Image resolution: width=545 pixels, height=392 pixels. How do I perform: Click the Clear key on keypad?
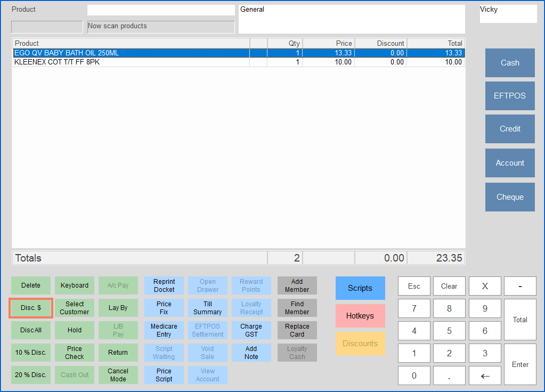click(449, 286)
